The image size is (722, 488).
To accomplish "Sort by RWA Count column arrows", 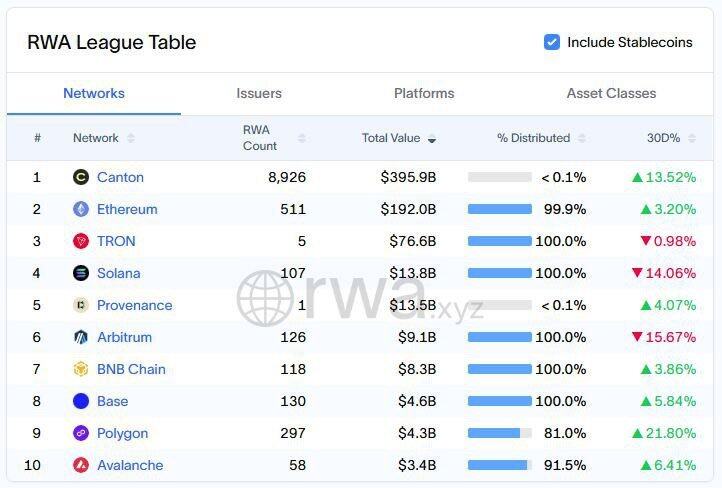I will click(x=302, y=138).
